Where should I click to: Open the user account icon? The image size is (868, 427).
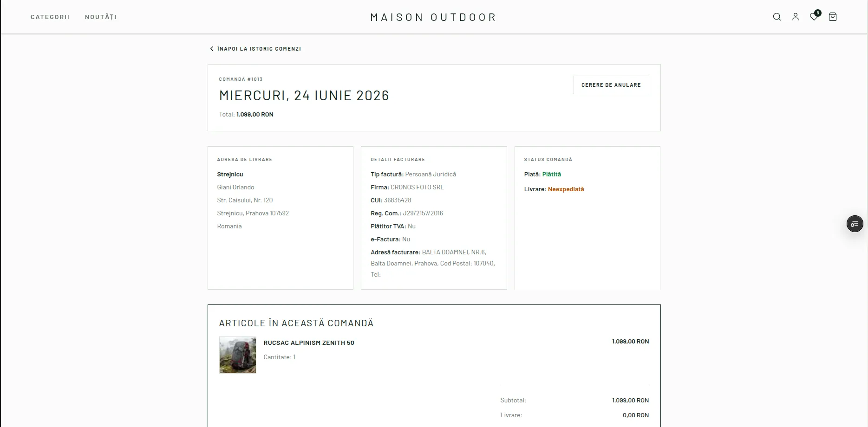point(796,17)
